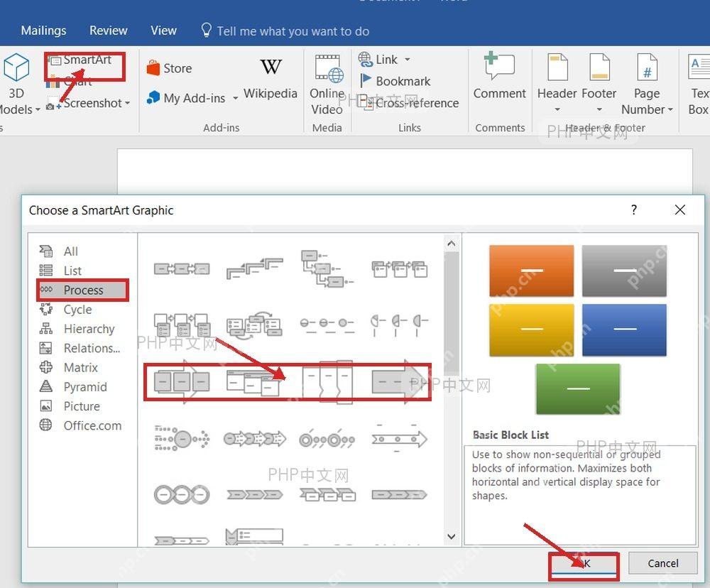The height and width of the screenshot is (588, 710).
Task: Open the Page Number dropdown
Action: point(647,83)
